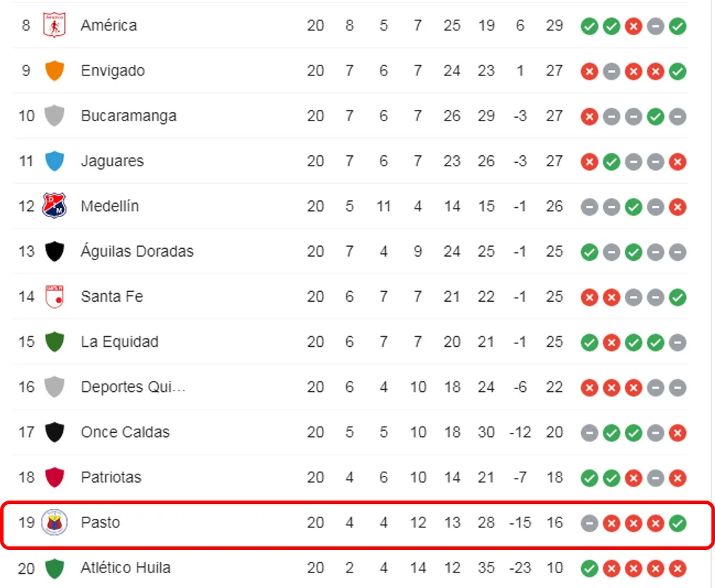The width and height of the screenshot is (715, 588).
Task: Click Envigado's points value 27
Action: [x=554, y=71]
